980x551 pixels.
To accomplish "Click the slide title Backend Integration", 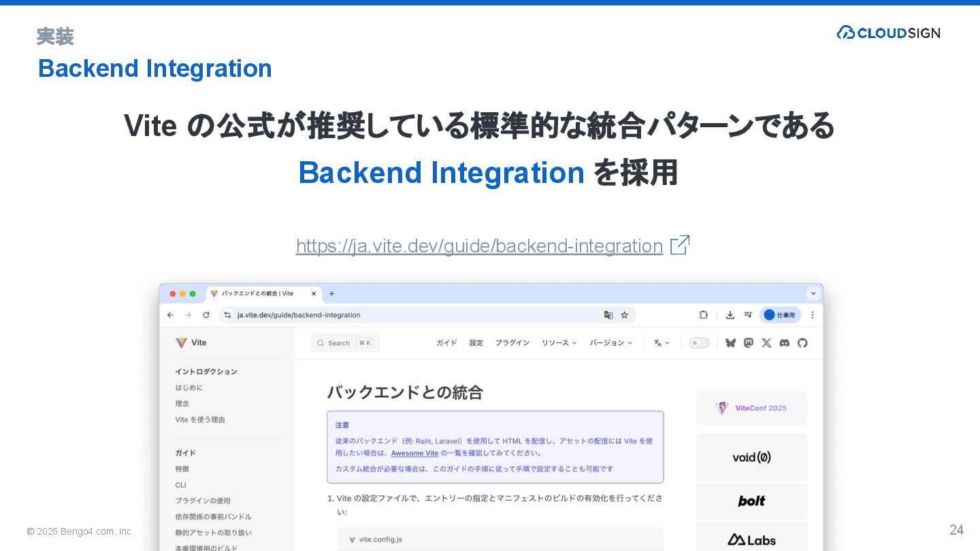I will 154,68.
